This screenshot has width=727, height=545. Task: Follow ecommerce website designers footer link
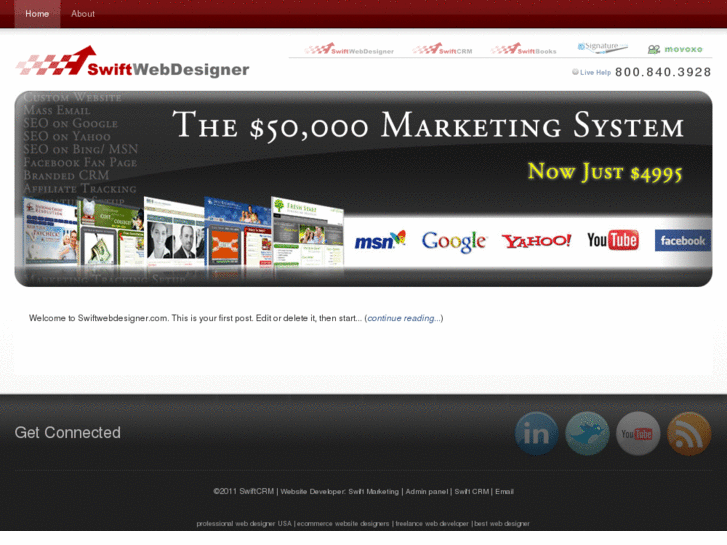pos(343,524)
